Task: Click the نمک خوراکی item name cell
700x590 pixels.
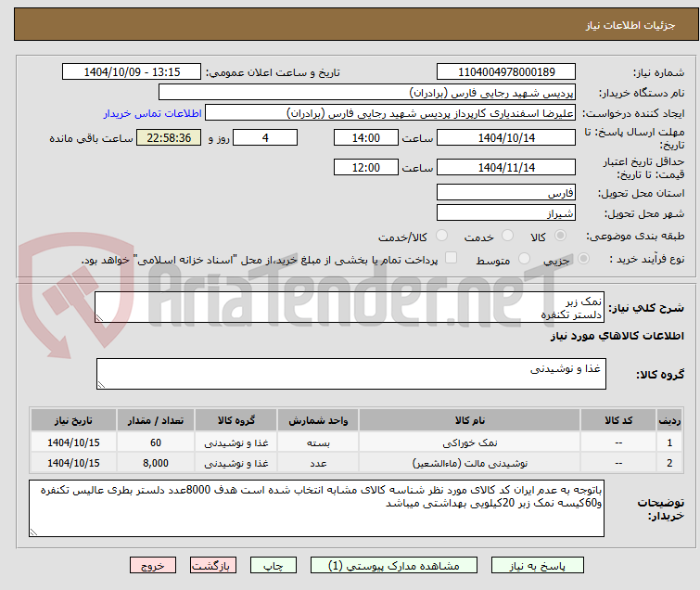Action: pos(470,442)
